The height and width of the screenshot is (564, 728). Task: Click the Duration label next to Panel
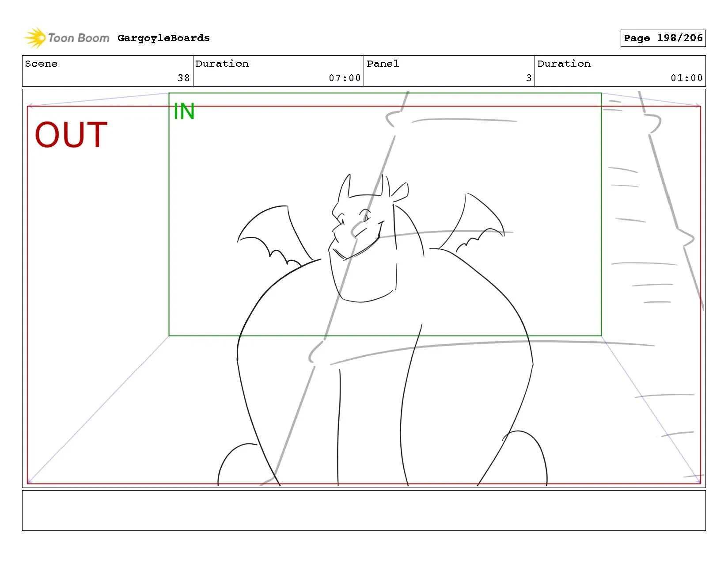click(564, 64)
